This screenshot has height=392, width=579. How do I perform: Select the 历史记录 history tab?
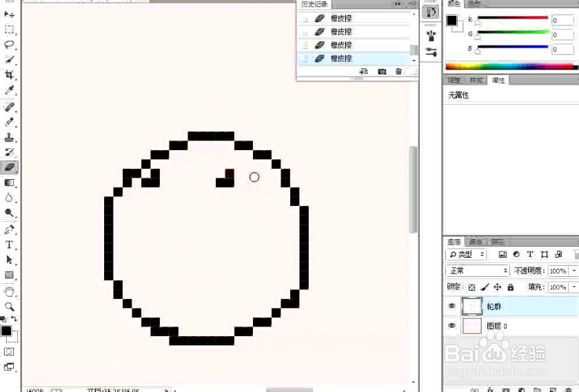(314, 4)
